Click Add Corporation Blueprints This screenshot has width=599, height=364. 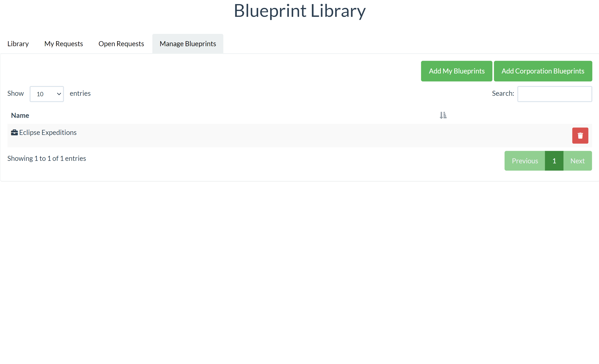pos(543,71)
